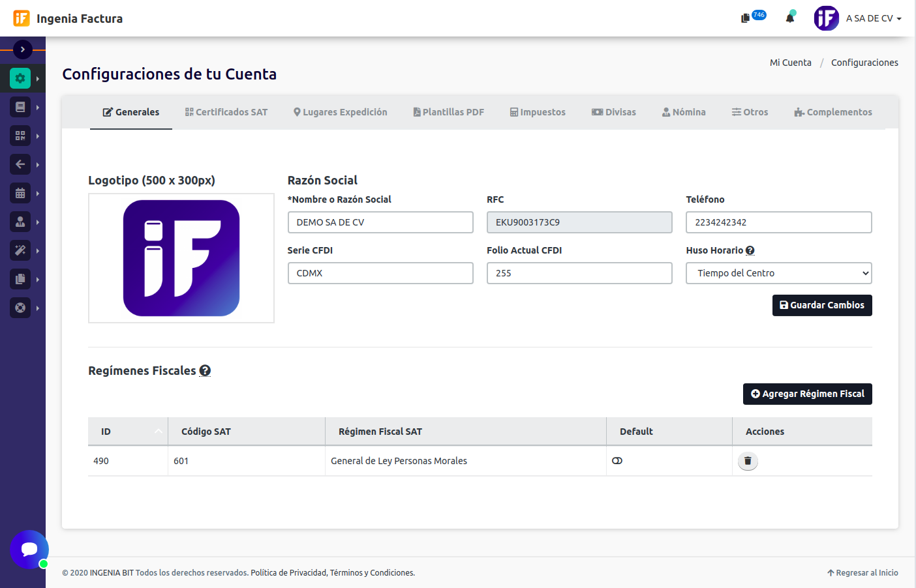Screen dimensions: 916x588
Task: Expand the sidebar with the chevron button
Action: [x=23, y=50]
